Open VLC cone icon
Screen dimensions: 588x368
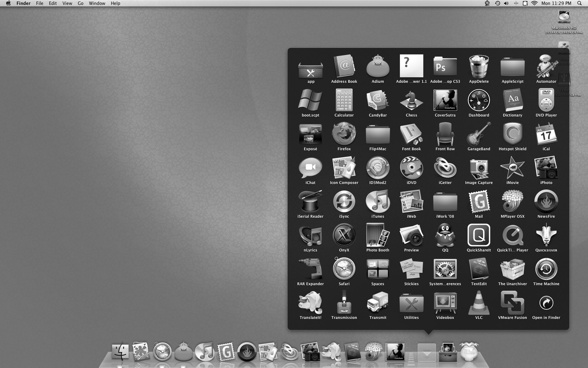[x=479, y=302]
